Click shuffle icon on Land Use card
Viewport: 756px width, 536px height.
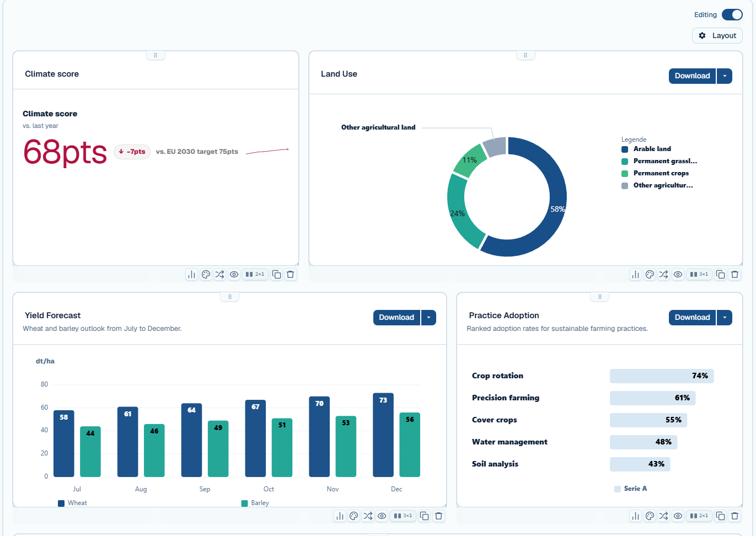664,274
